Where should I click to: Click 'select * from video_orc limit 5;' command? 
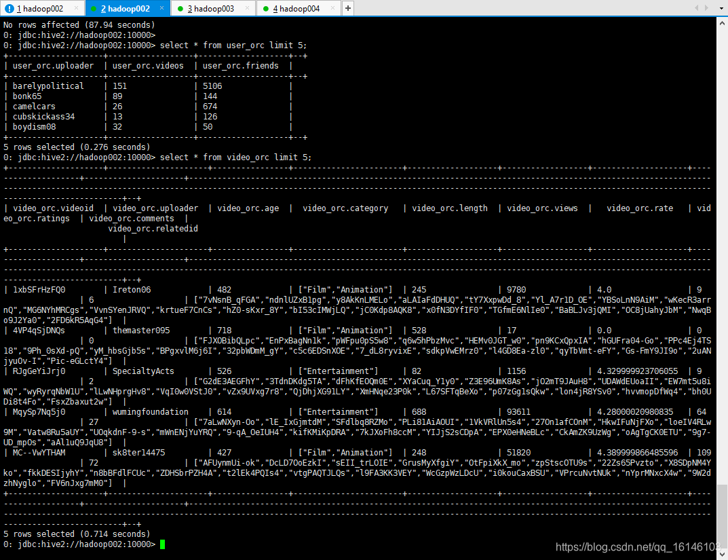click(x=236, y=157)
